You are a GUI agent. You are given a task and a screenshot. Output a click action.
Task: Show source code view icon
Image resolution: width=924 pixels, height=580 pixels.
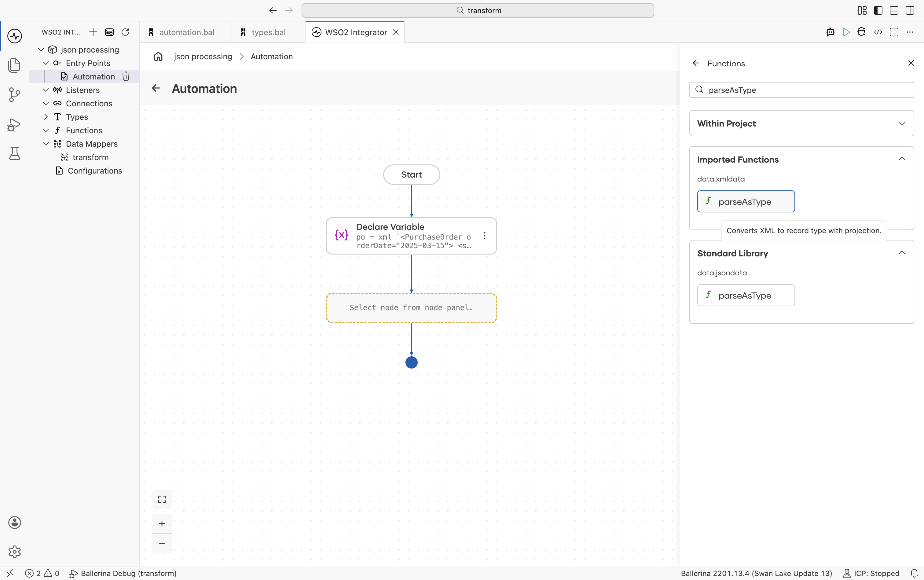click(x=878, y=32)
